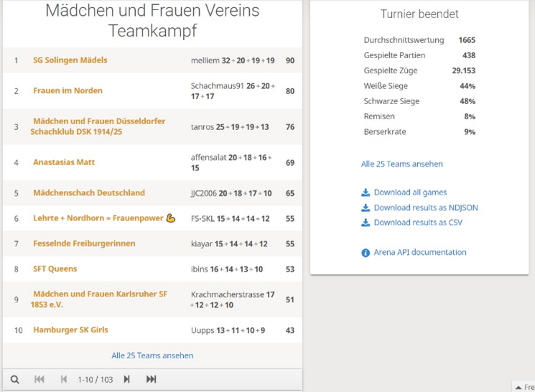Click Alle 25 Teams ansehen below standings table

152,355
